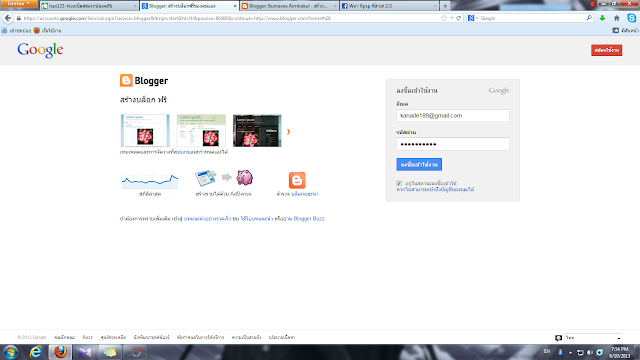Click the URL address bar
The width and height of the screenshot is (640, 360).
pos(229,18)
